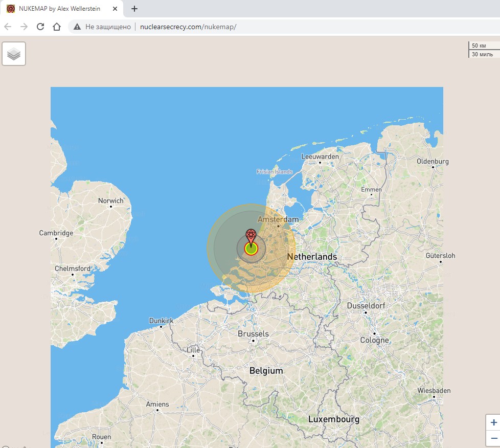Click the Wiesbaden city label

434,391
